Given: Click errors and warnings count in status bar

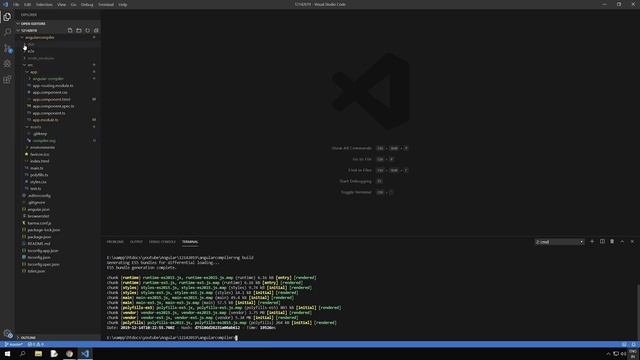Looking at the screenshot, I should 36,344.
